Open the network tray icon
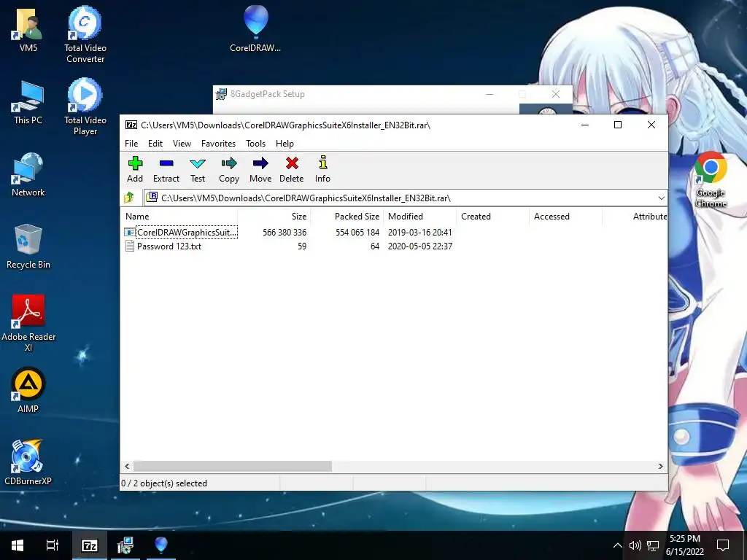747x560 pixels. [653, 545]
